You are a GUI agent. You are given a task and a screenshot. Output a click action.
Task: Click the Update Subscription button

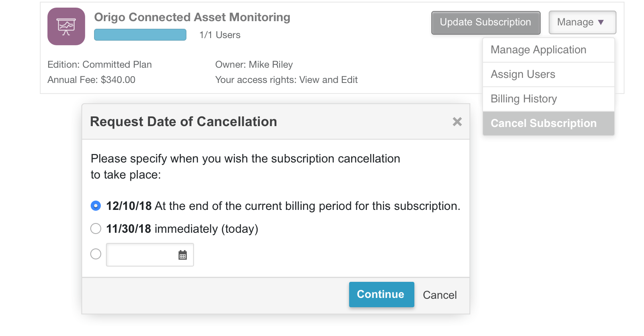486,22
